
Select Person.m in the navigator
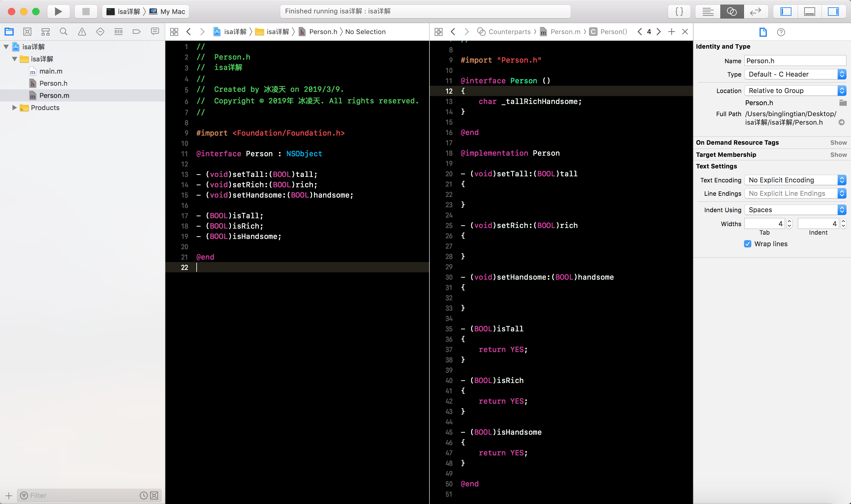(x=54, y=96)
